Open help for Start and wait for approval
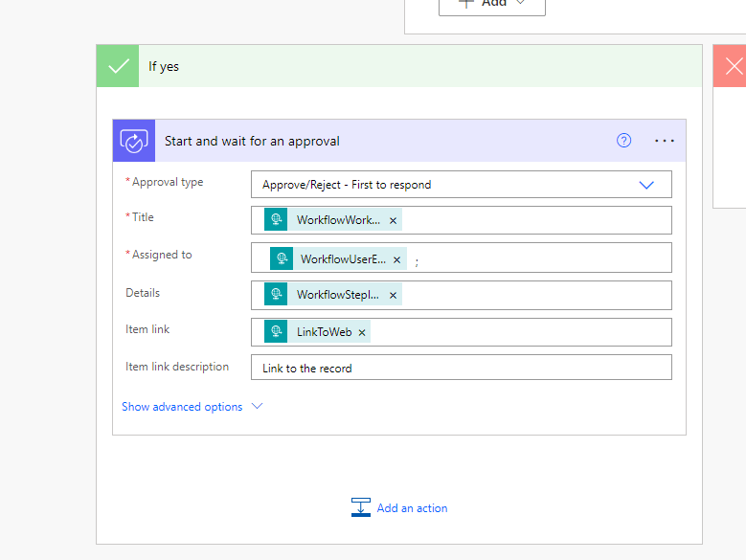This screenshot has width=746, height=560. (623, 141)
